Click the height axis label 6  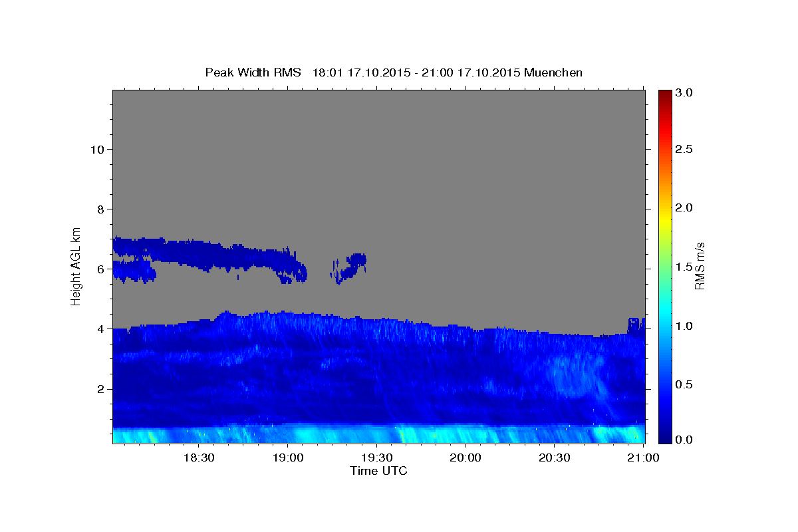[100, 269]
